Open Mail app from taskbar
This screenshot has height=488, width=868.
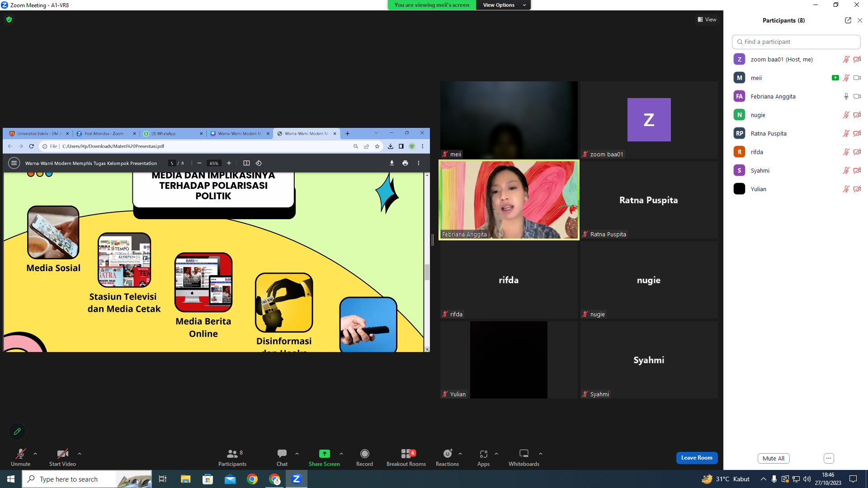(230, 479)
